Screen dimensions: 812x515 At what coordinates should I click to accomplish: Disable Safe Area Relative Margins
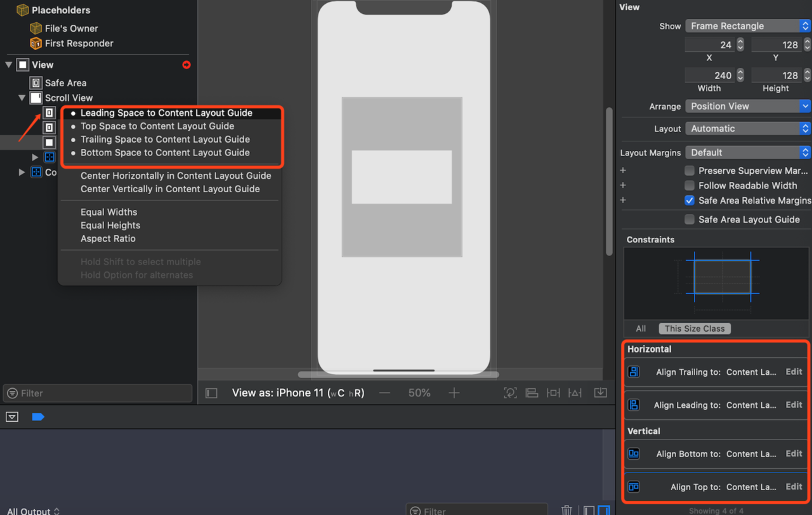[x=690, y=200]
